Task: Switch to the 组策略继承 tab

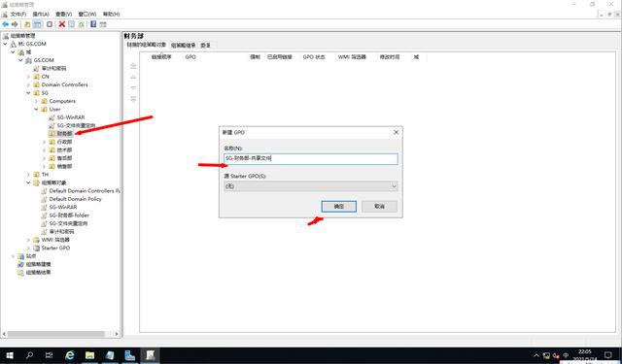Action: click(x=184, y=46)
